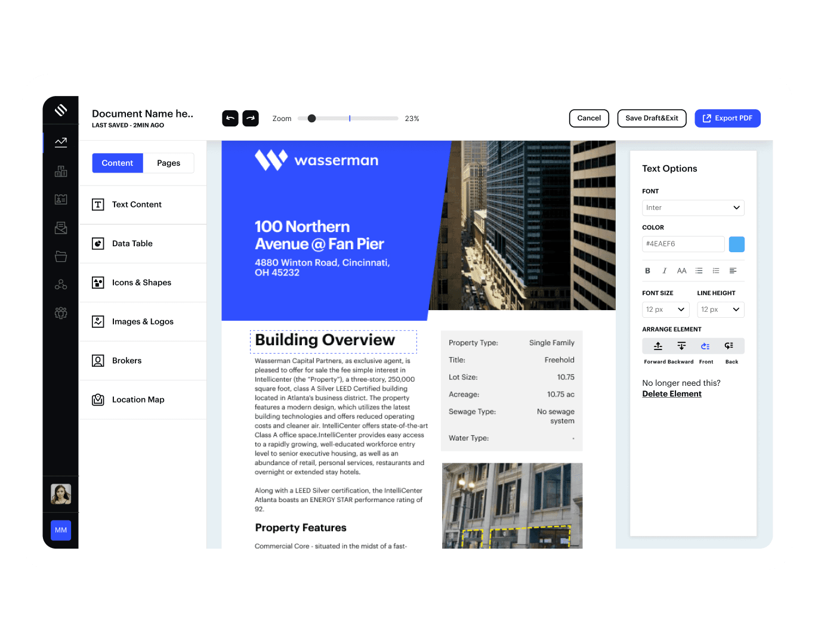Send element Backward icon
The width and height of the screenshot is (815, 644).
[x=681, y=346]
